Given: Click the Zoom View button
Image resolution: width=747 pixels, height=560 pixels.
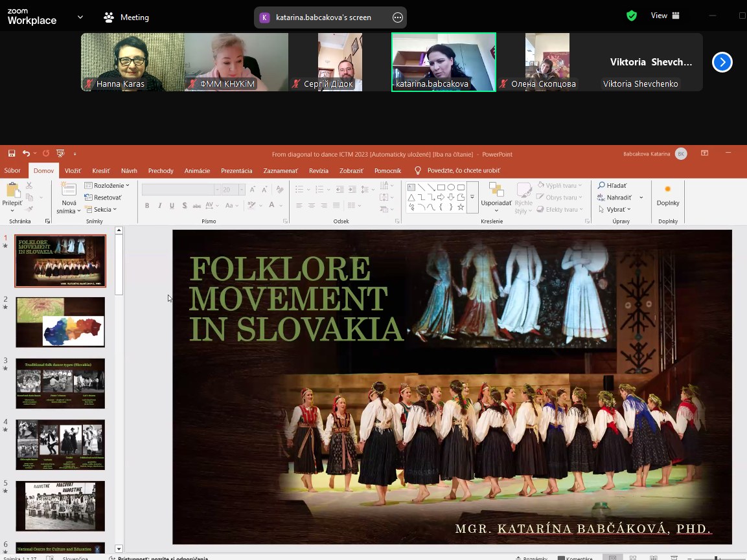Looking at the screenshot, I should pyautogui.click(x=665, y=16).
